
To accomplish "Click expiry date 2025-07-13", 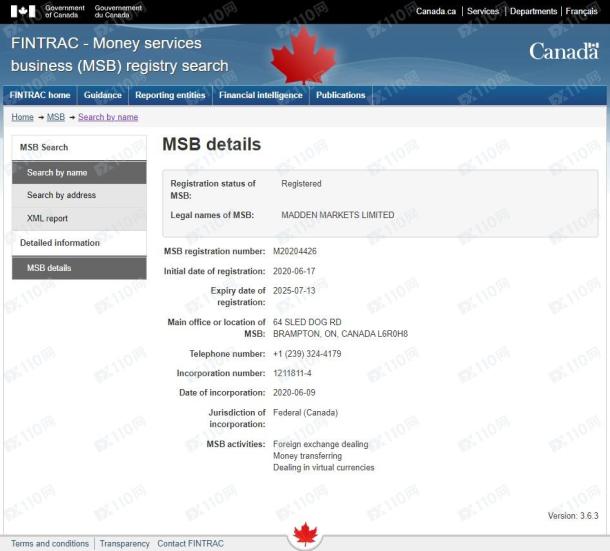I will [294, 291].
